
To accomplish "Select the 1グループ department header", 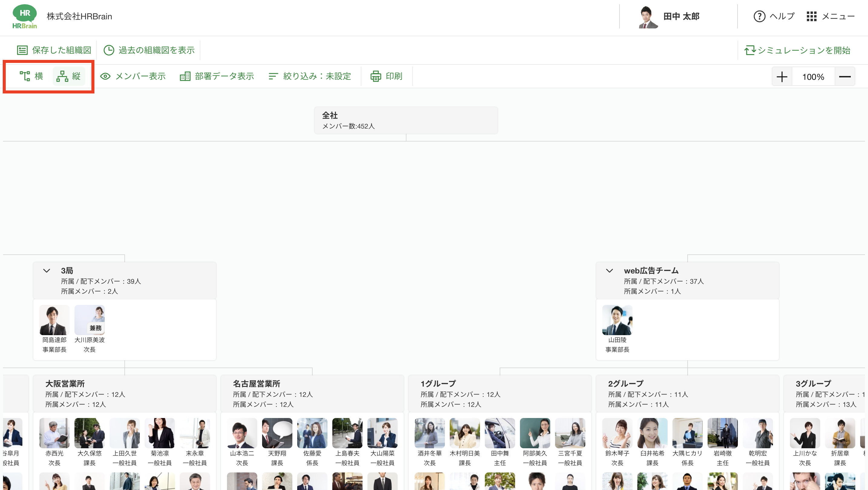I will point(500,393).
